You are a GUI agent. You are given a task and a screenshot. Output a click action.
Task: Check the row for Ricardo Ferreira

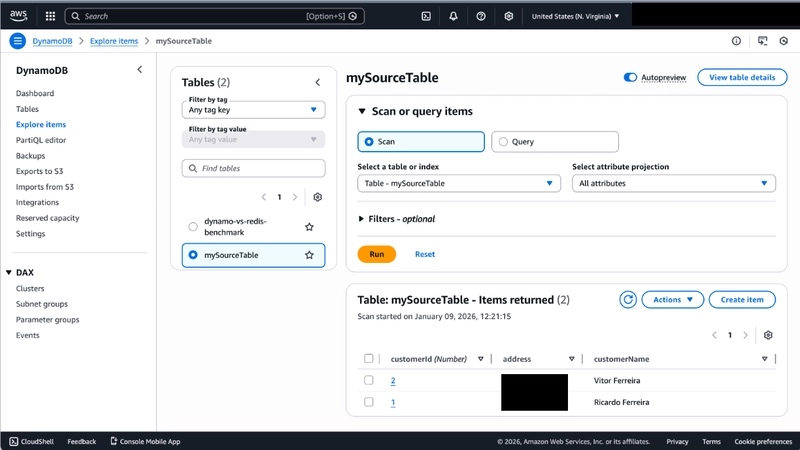[x=368, y=402]
